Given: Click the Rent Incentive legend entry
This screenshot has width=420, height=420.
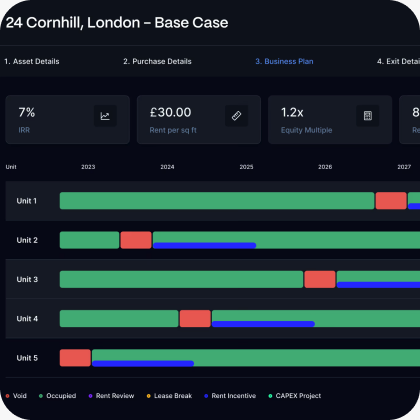Looking at the screenshot, I should [230, 396].
